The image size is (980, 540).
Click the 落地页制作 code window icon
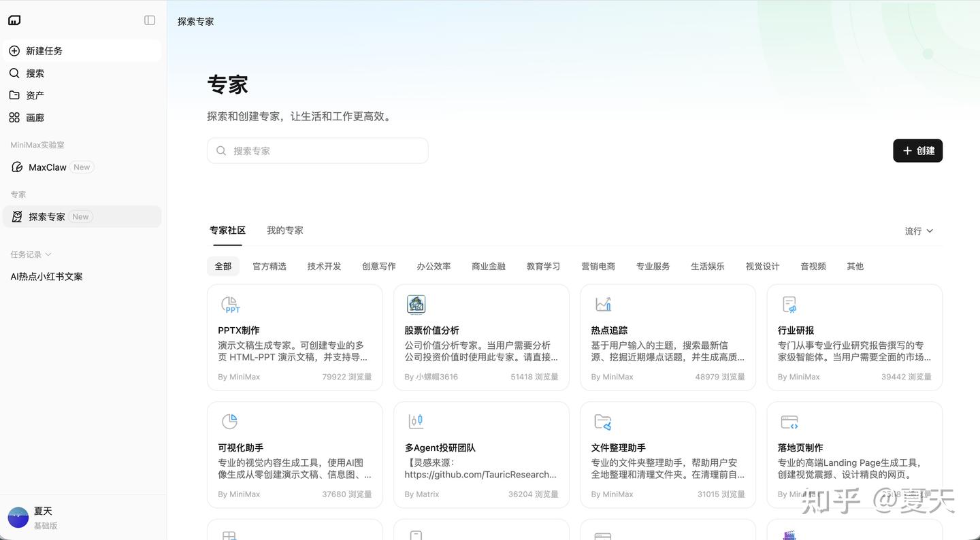pyautogui.click(x=789, y=422)
